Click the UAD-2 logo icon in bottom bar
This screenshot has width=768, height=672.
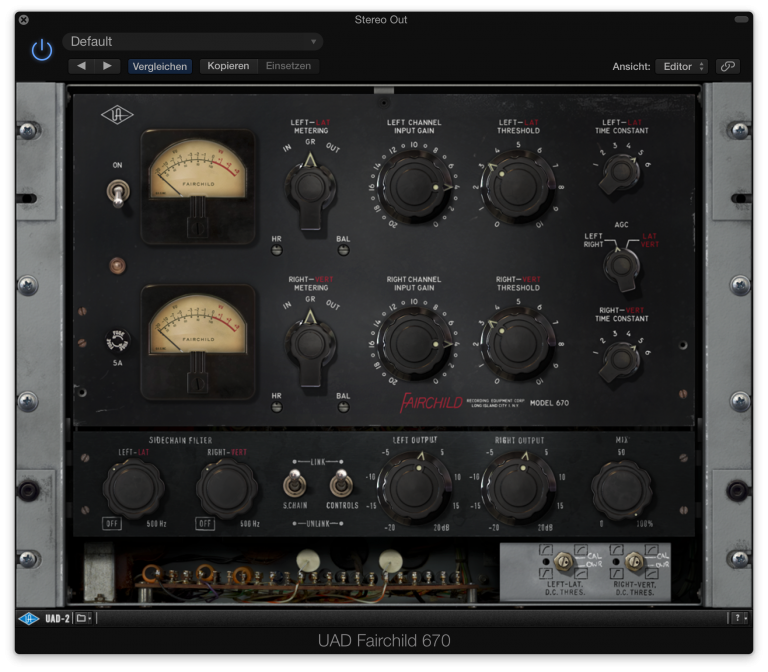pos(29,618)
